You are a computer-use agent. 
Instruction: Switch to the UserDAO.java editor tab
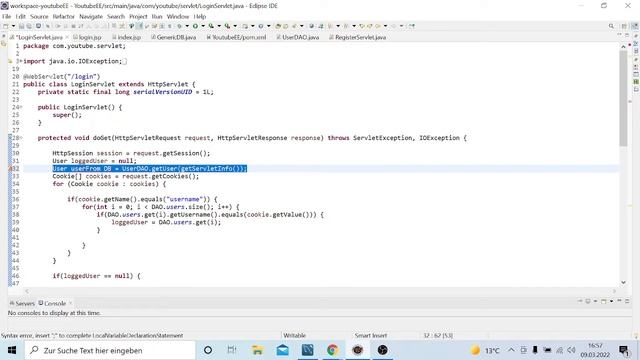click(298, 37)
